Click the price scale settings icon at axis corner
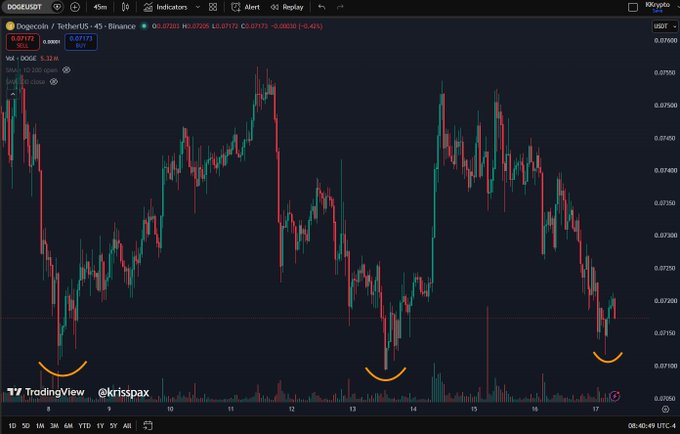 pyautogui.click(x=666, y=409)
